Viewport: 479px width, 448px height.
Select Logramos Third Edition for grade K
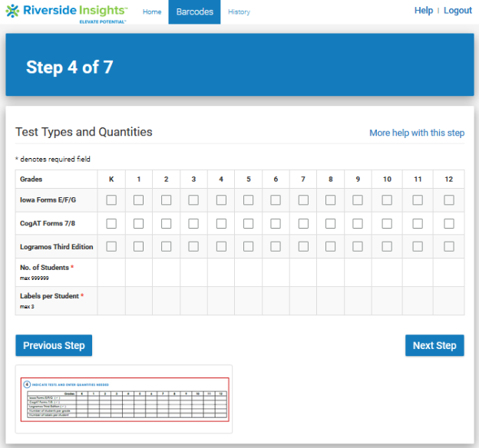111,246
